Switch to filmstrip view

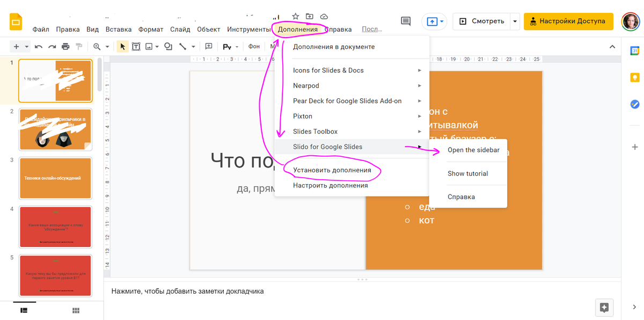[24, 310]
